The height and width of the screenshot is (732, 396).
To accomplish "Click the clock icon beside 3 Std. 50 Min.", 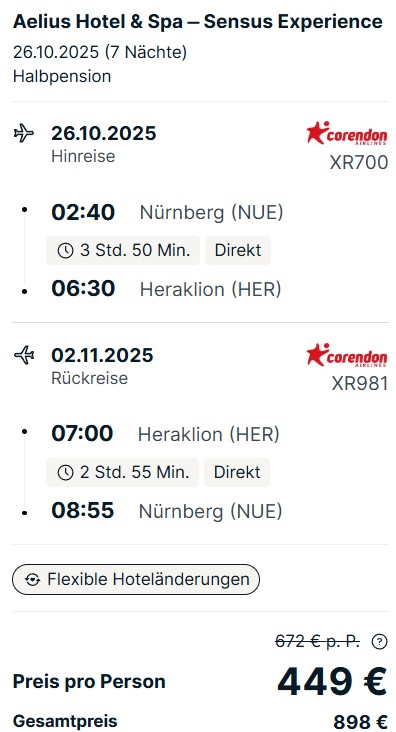I will coord(65,251).
